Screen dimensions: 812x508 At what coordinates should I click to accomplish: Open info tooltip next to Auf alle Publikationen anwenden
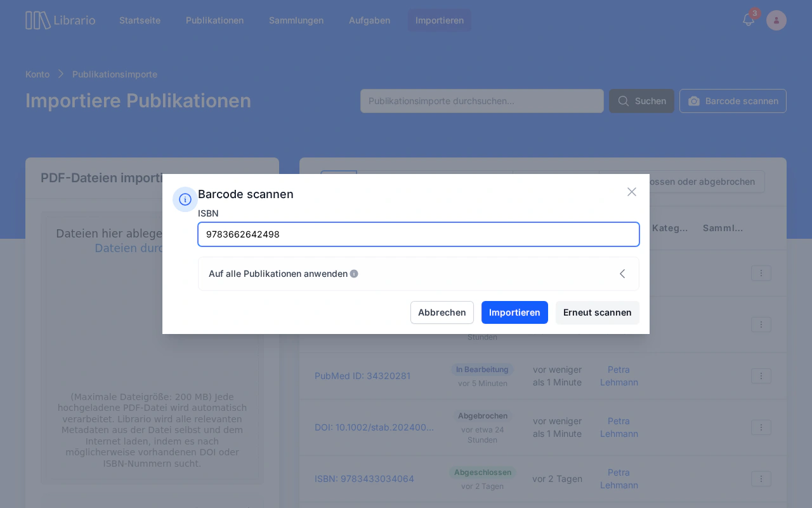tap(354, 274)
